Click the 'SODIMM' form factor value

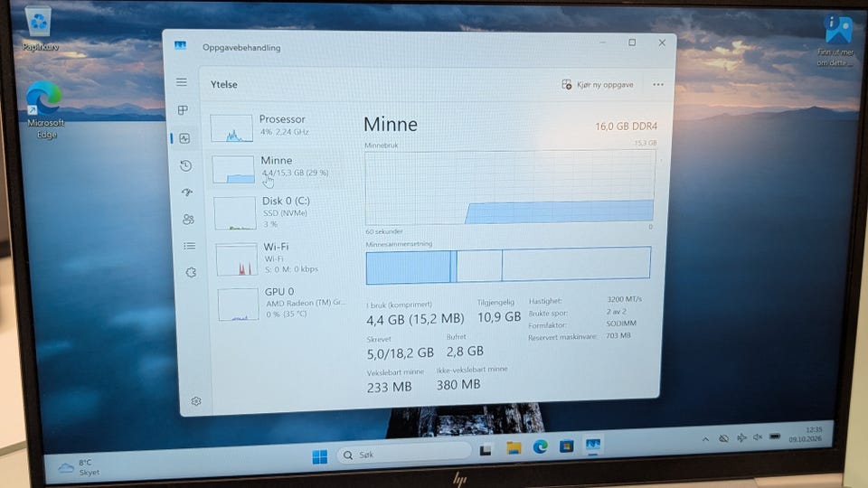coord(621,324)
